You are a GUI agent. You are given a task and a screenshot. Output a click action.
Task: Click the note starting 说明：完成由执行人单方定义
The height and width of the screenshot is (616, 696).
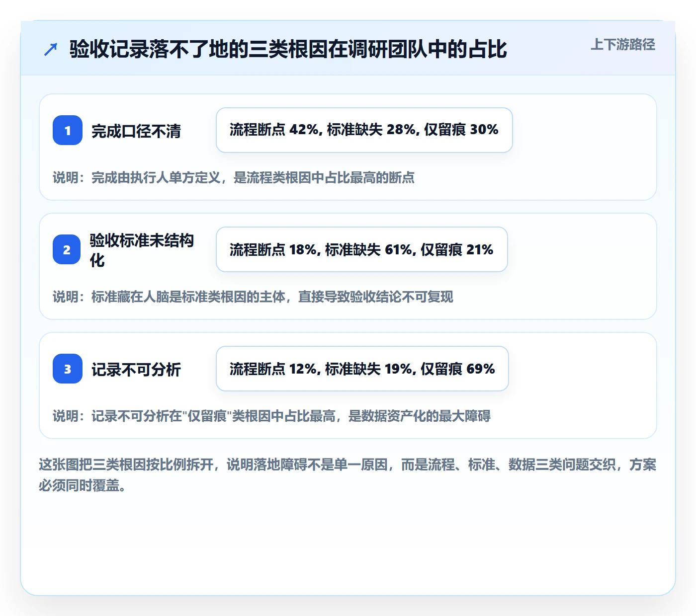click(x=234, y=177)
